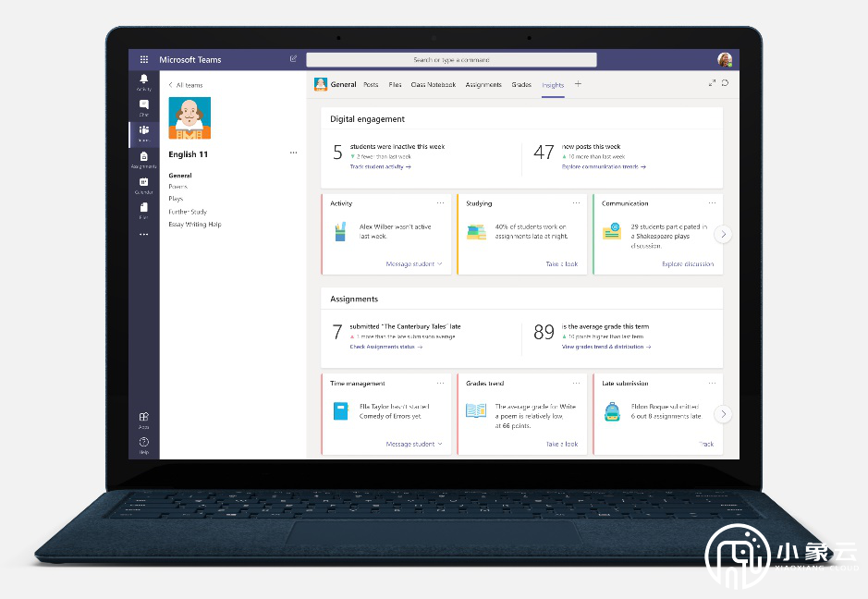Open the Apps store icon
Viewport: 868px width, 599px height.
point(144,420)
